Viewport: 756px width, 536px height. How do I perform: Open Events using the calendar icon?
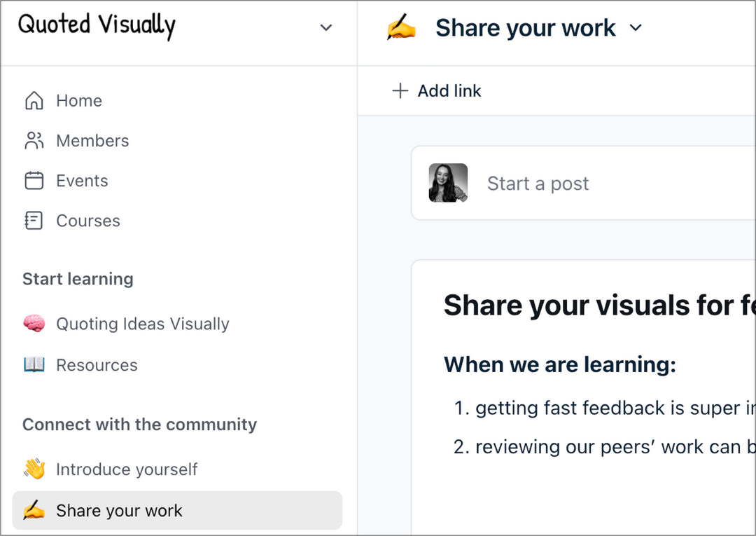pyautogui.click(x=33, y=180)
